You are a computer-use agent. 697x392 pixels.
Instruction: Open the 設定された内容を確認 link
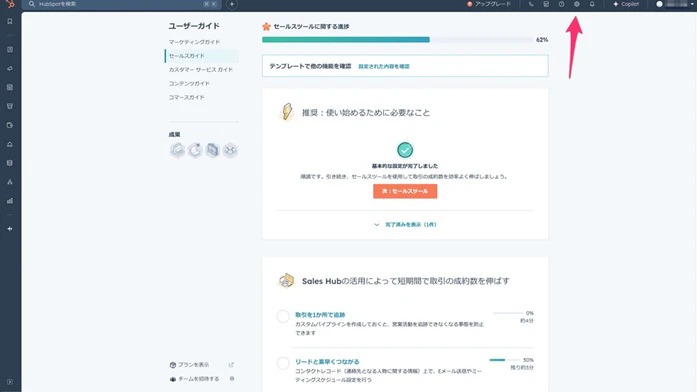tap(384, 66)
